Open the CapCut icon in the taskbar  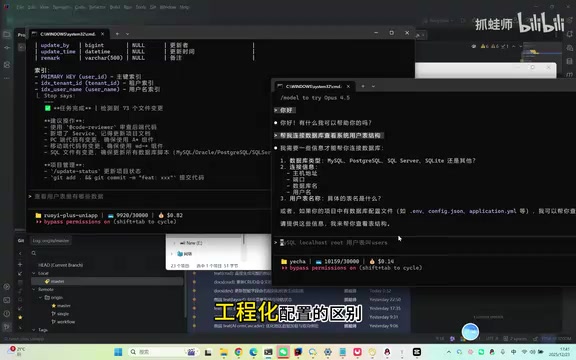tap(417, 352)
